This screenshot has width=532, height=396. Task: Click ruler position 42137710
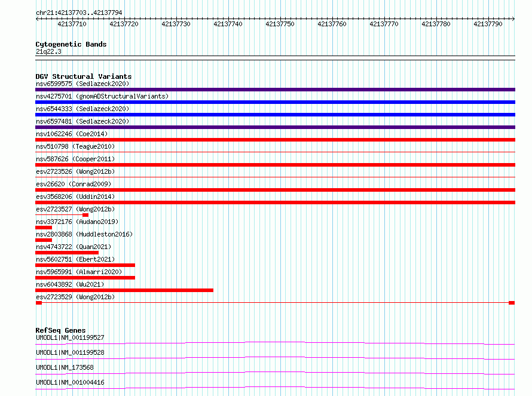point(72,24)
